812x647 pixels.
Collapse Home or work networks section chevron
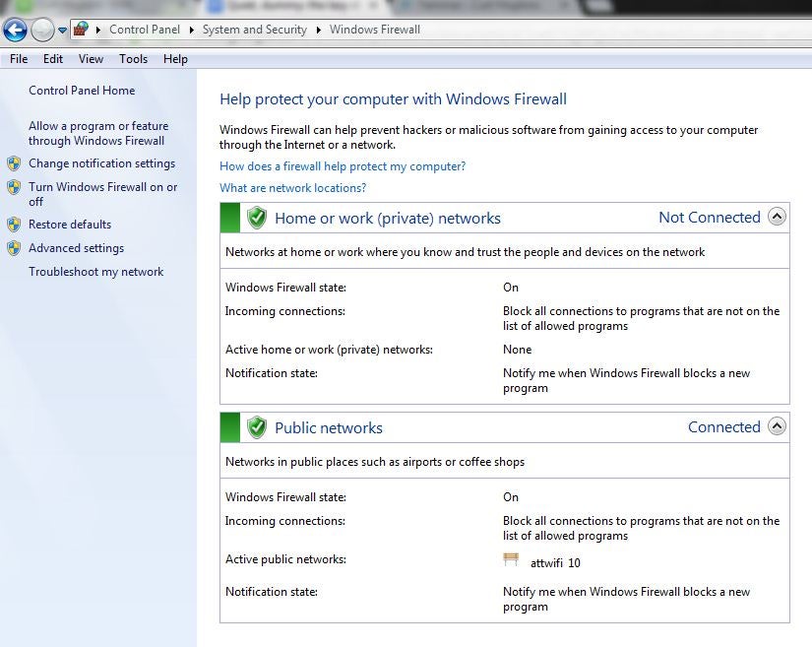[x=777, y=217]
